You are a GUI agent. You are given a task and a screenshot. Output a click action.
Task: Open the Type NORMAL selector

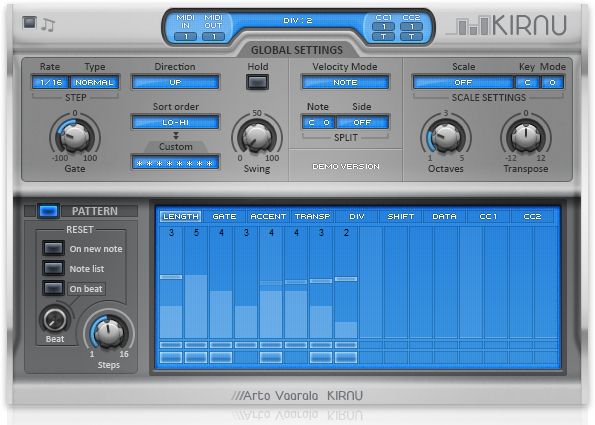94,82
